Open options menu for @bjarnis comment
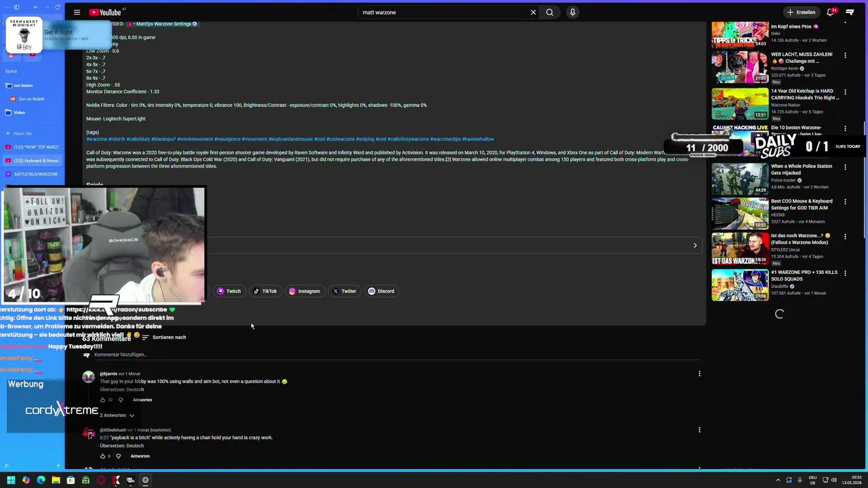The image size is (868, 488). [x=699, y=373]
